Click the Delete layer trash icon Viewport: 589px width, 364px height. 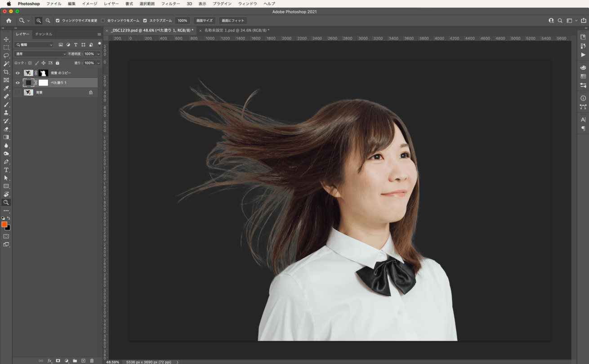[92, 360]
